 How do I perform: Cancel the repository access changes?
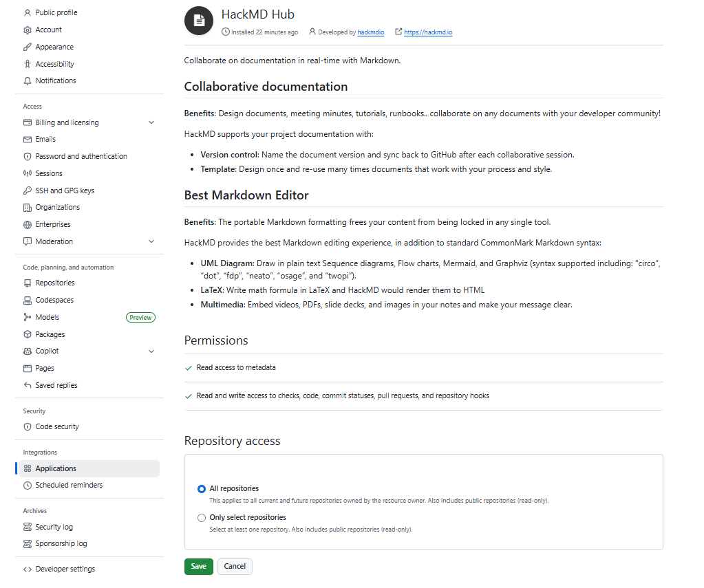(x=235, y=567)
